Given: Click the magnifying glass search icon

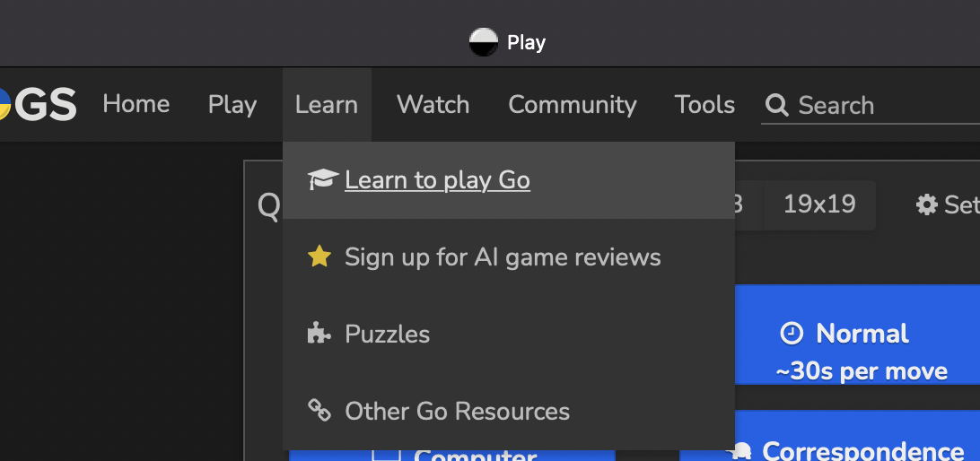Looking at the screenshot, I should click(776, 106).
